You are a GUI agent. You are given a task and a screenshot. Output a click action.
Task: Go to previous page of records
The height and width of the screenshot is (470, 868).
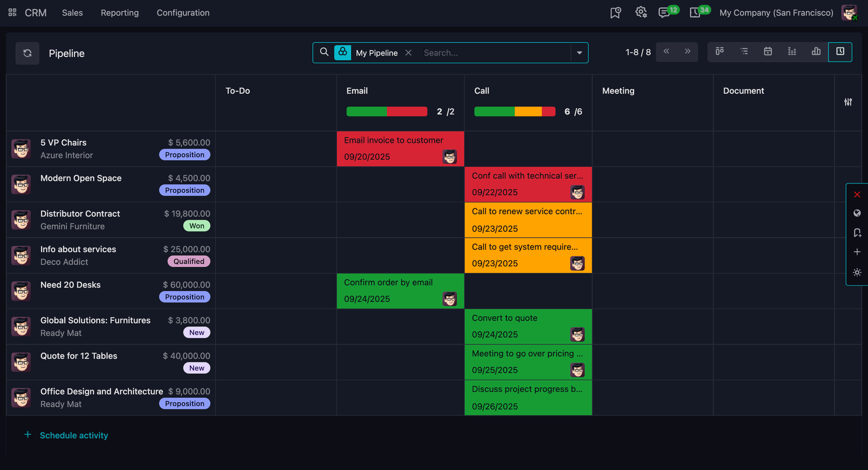(666, 52)
